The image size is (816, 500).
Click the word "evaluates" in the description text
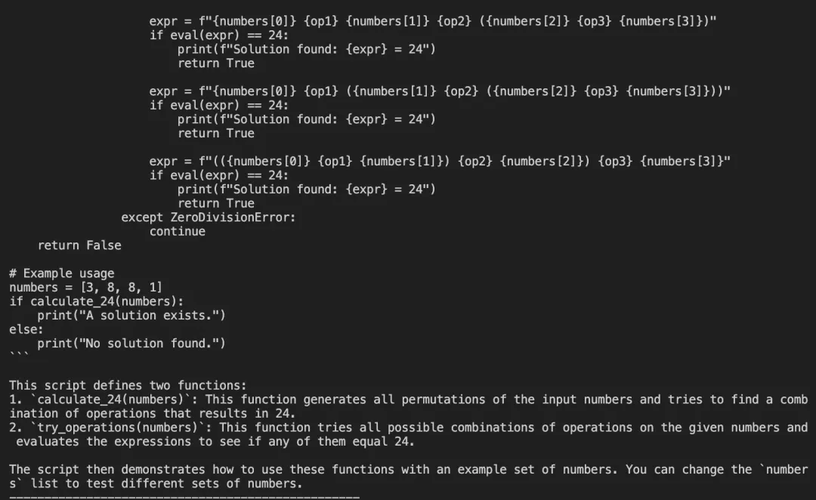coord(52,441)
